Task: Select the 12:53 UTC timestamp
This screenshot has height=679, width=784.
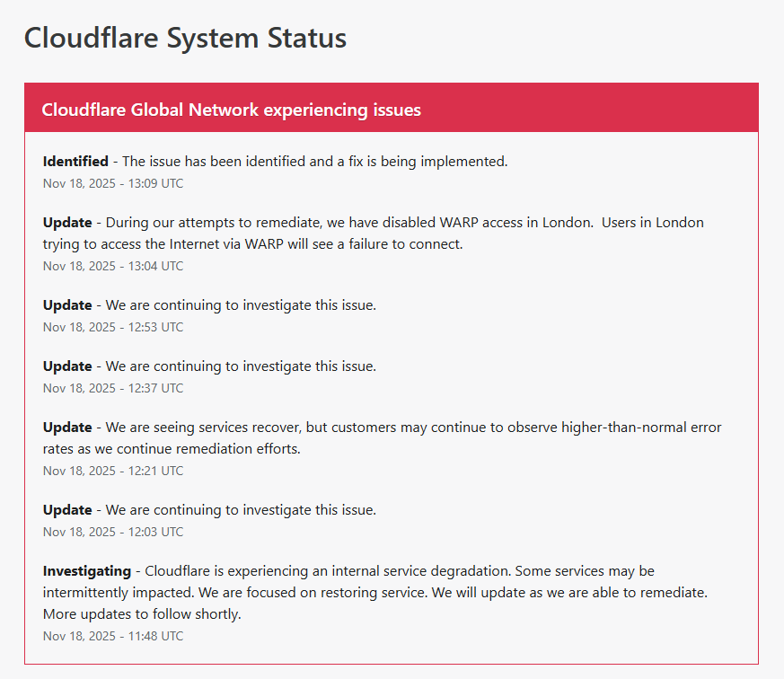Action: pyautogui.click(x=113, y=327)
